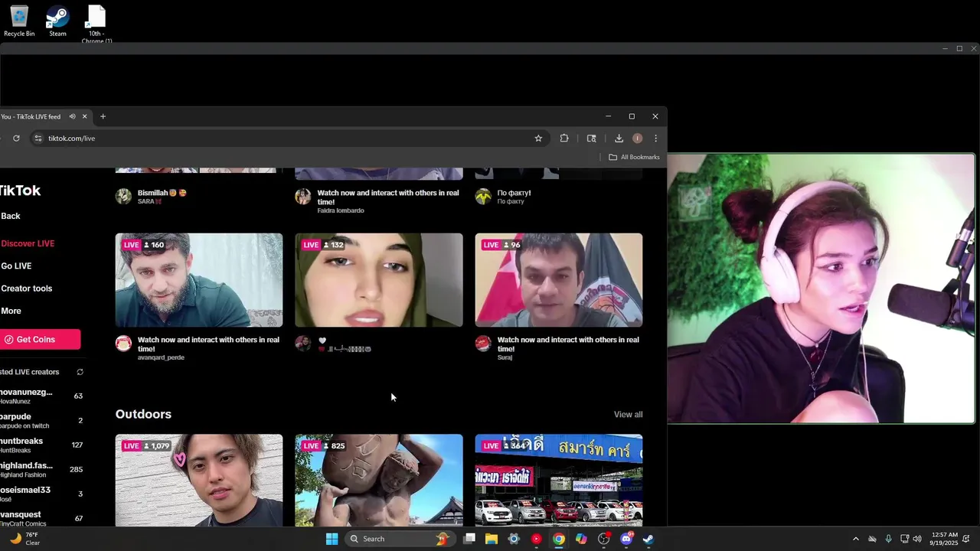Open highland fashion creator in suggested list
The image size is (980, 551).
pos(42,470)
